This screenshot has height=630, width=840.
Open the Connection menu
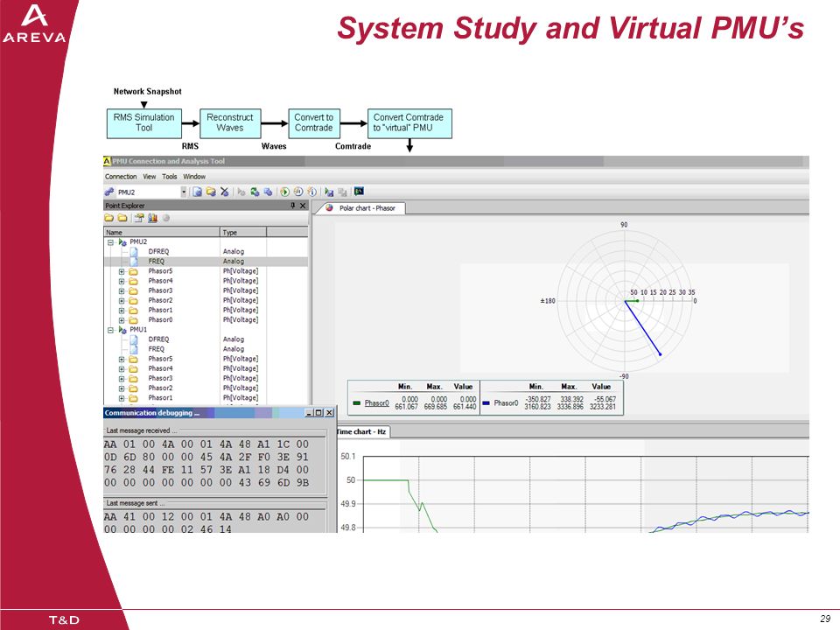(x=121, y=176)
